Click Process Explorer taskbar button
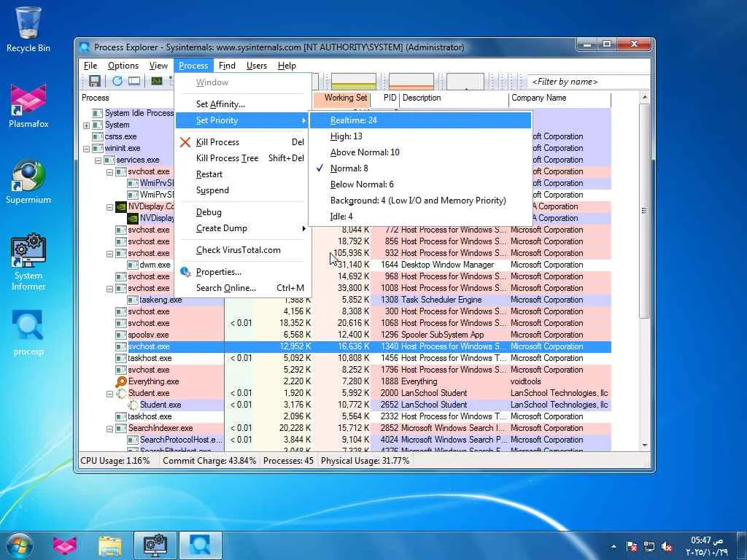747x560 pixels. [200, 545]
